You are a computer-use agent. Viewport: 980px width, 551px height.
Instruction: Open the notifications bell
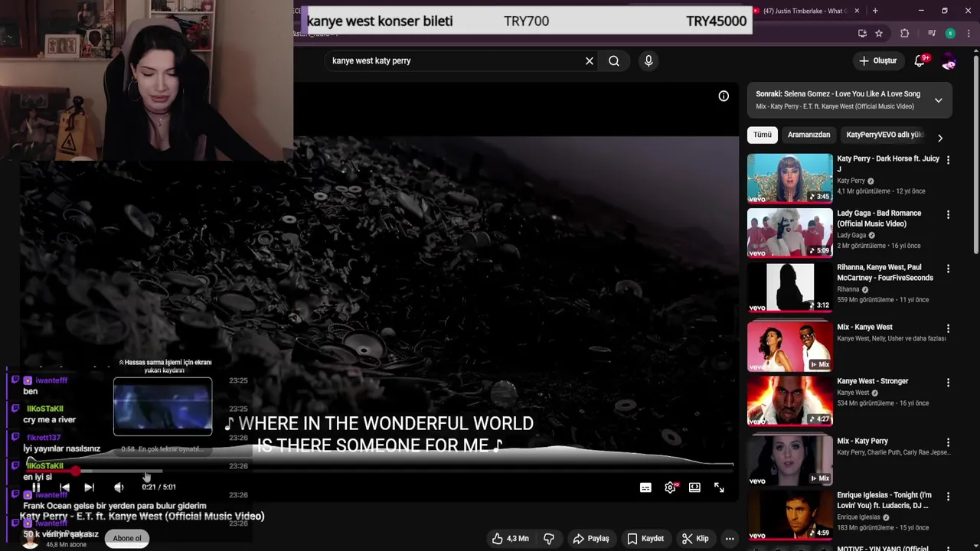pos(920,60)
